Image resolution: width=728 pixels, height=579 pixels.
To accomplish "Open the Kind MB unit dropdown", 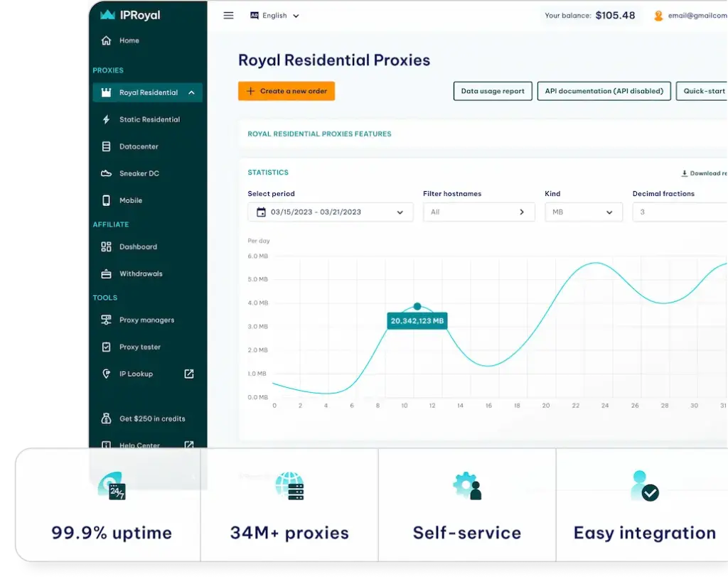I will click(583, 212).
